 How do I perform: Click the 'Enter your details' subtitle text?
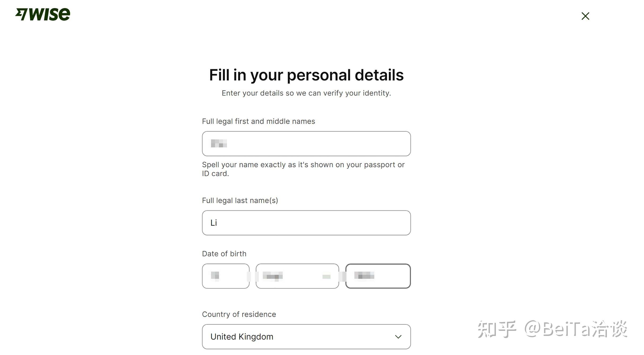tap(306, 93)
